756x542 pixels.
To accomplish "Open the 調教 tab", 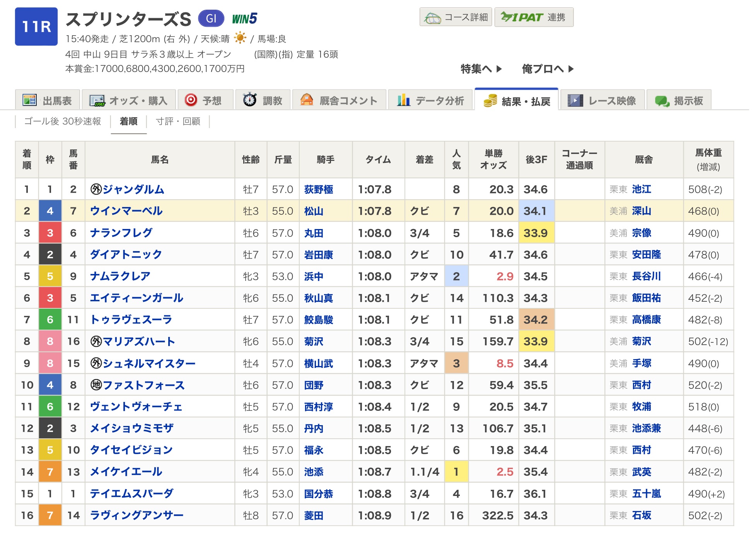I will [263, 101].
